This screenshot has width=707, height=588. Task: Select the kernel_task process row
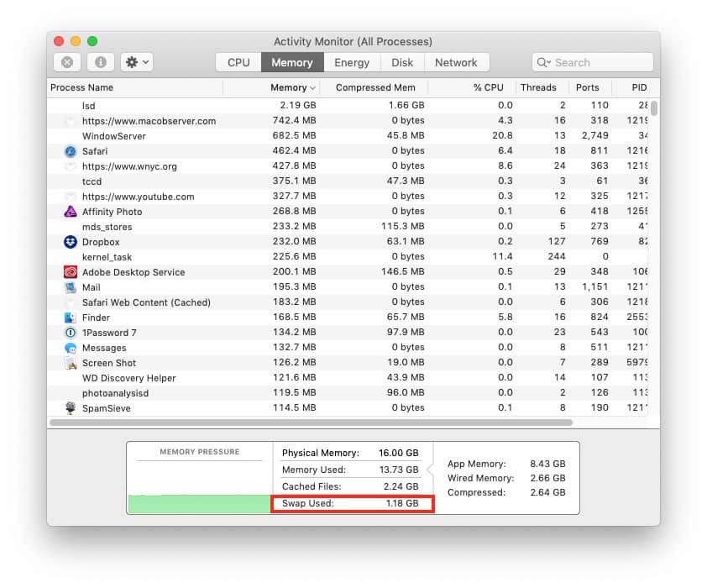pos(107,257)
